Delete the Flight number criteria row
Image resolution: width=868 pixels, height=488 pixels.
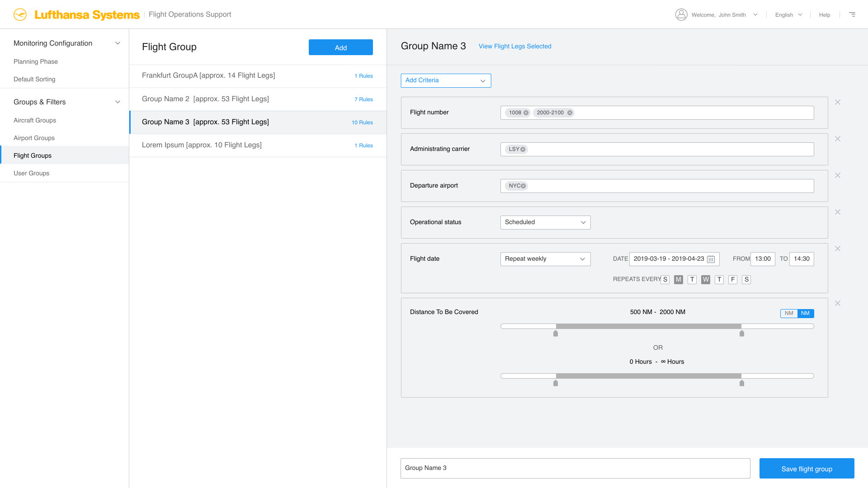838,103
